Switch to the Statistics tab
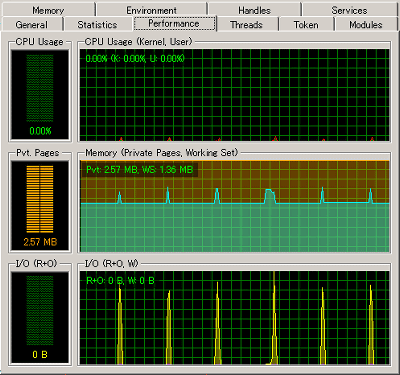The height and width of the screenshot is (375, 400). click(x=97, y=25)
